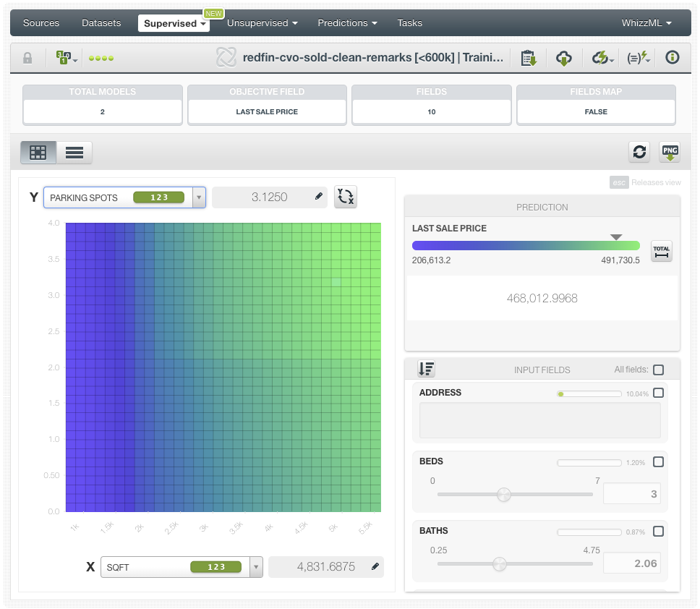Open the PARKING SPOTS Y-axis dropdown
The width and height of the screenshot is (700, 609).
click(x=197, y=196)
